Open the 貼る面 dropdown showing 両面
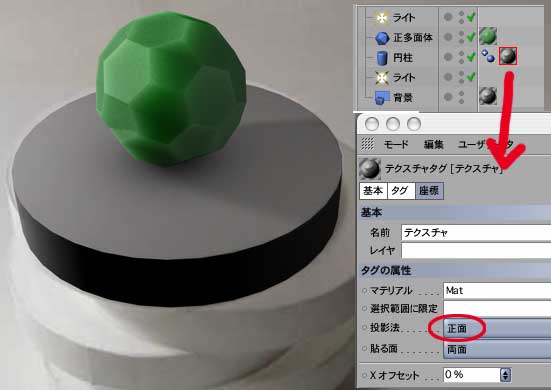The width and height of the screenshot is (551, 390). click(x=497, y=349)
